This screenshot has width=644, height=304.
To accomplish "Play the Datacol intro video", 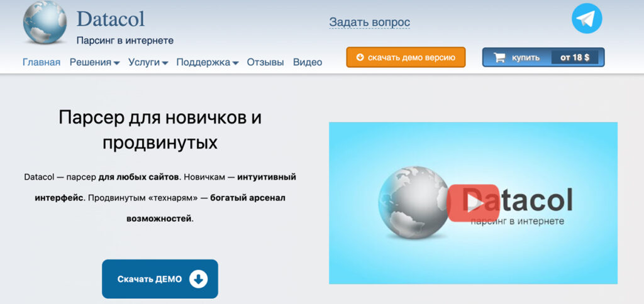I will coord(473,203).
